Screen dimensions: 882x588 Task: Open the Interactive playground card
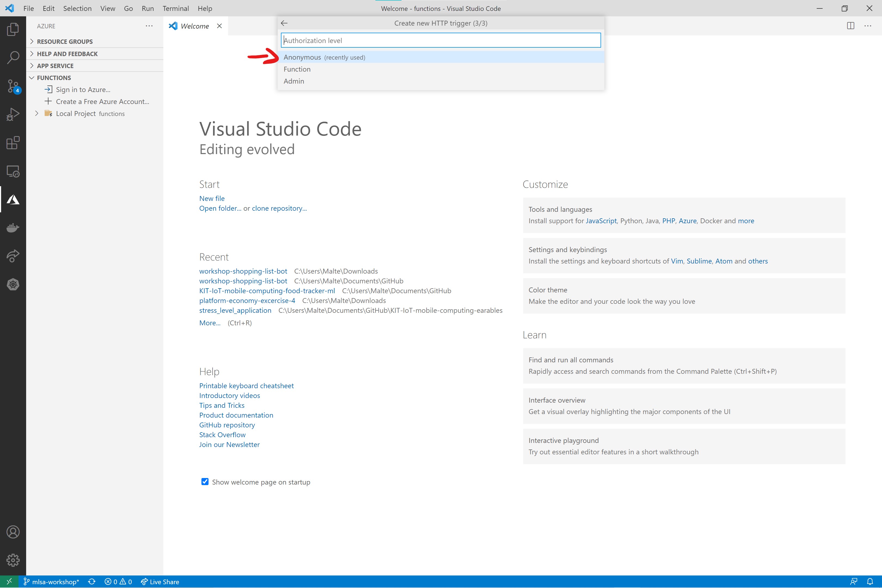click(x=684, y=446)
